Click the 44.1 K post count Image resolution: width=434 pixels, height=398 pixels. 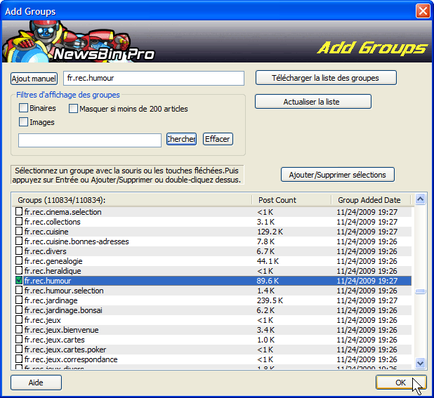[268, 261]
